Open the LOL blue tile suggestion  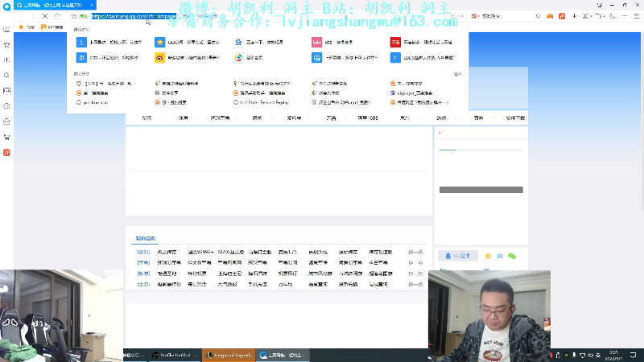pos(423,58)
